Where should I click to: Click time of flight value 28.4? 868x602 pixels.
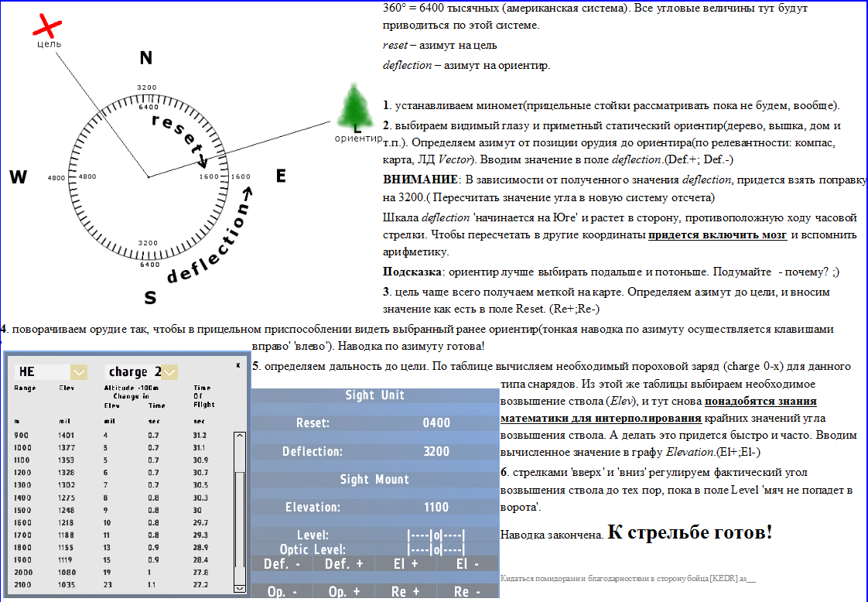click(x=200, y=560)
